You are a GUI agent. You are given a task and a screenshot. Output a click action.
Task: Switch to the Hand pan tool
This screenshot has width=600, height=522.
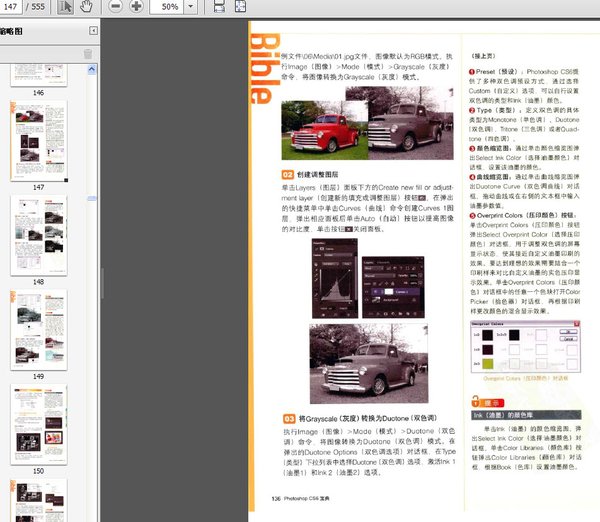86,7
